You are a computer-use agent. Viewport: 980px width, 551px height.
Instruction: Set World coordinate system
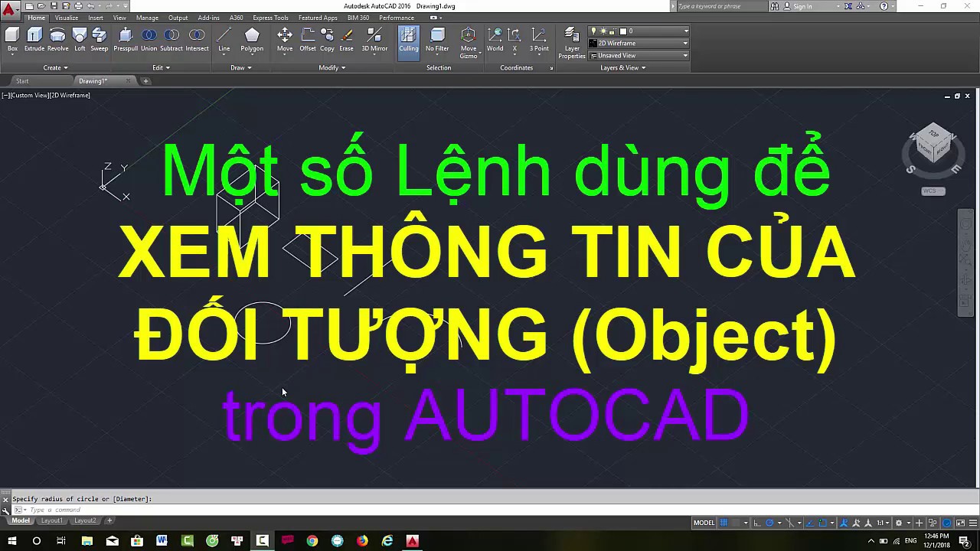(495, 40)
